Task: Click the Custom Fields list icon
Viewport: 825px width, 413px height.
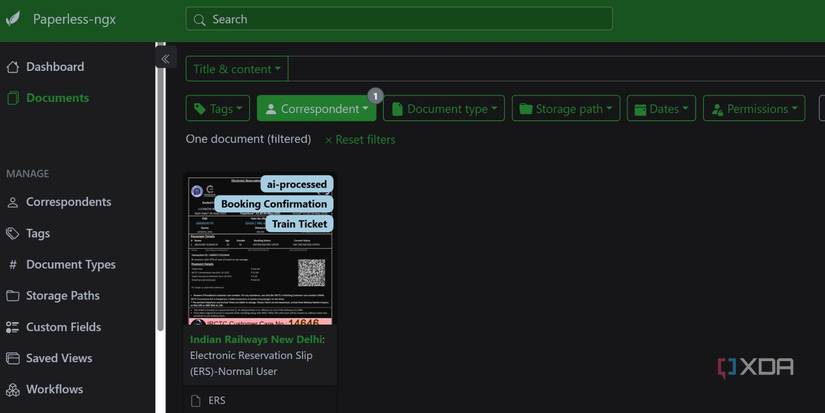Action: [13, 327]
